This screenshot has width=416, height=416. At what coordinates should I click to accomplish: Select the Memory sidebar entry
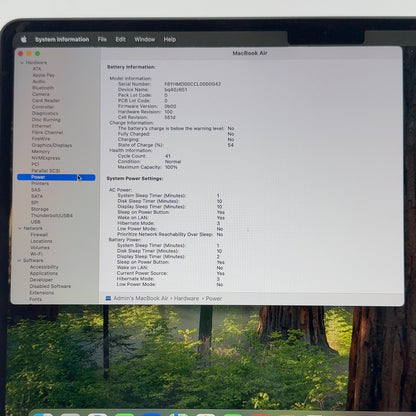coord(41,151)
